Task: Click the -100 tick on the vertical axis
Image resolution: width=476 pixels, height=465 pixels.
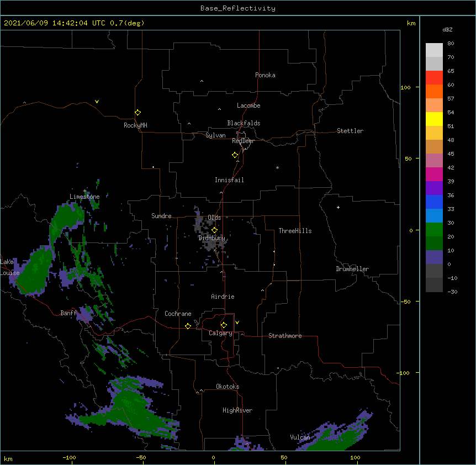Action: click(x=404, y=373)
